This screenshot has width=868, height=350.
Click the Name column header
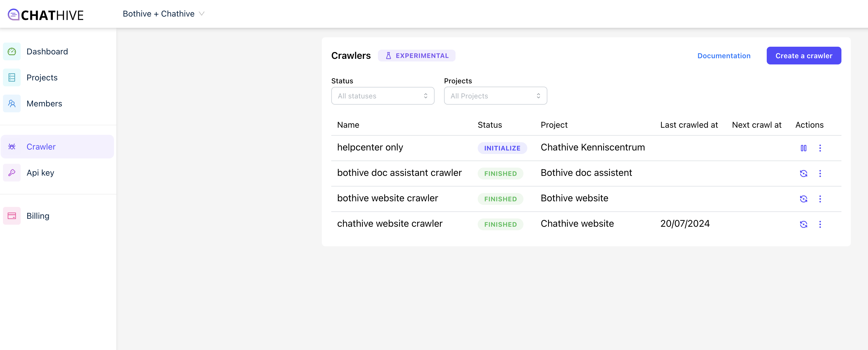click(348, 125)
